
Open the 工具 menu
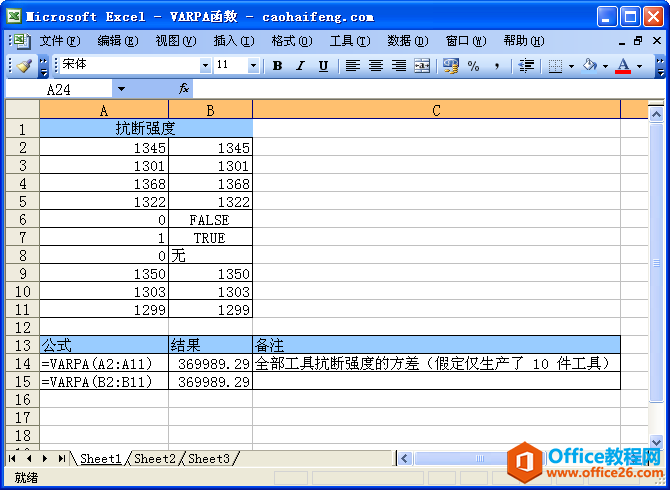350,41
